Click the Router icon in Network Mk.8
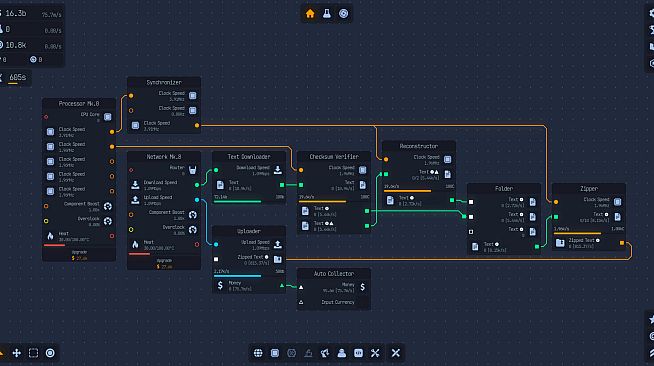This screenshot has width=654, height=366. tap(193, 170)
